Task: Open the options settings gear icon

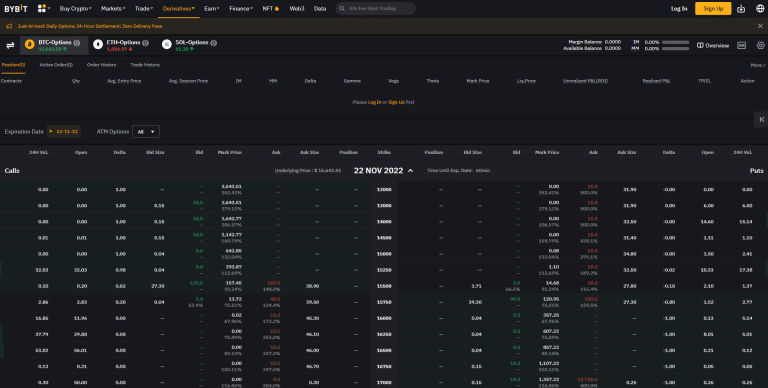Action: pos(761,45)
